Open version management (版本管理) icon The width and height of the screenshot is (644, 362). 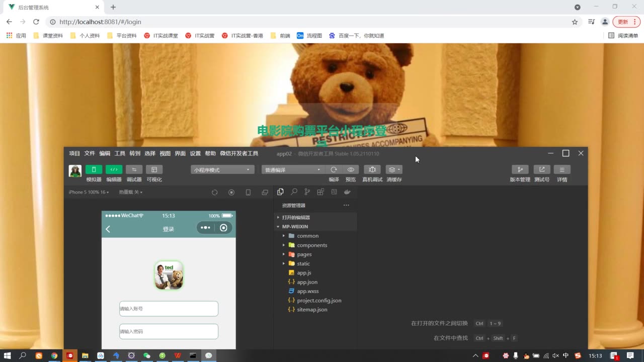click(520, 169)
